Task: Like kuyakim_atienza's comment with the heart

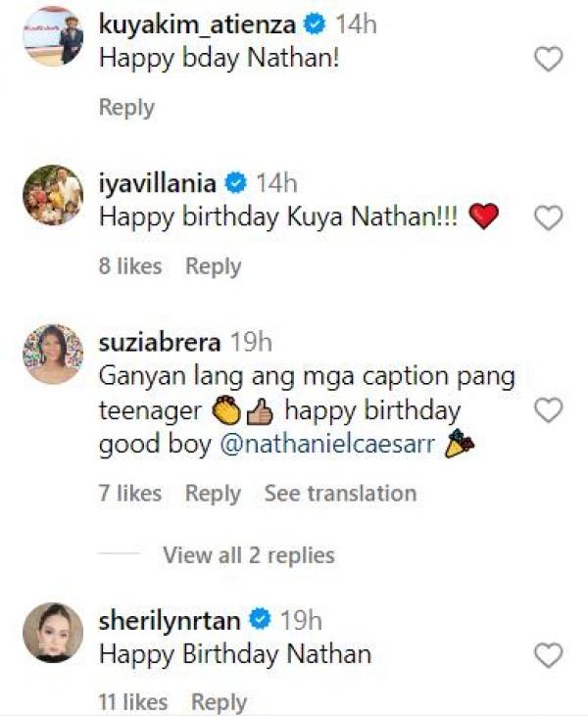Action: [548, 60]
